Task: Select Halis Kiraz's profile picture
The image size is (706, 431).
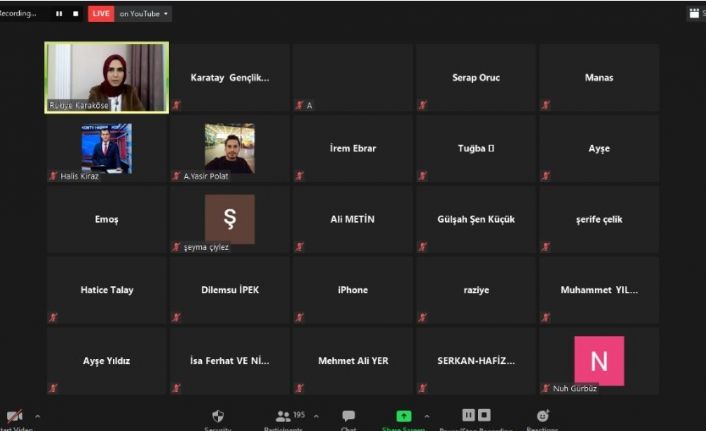Action: point(107,148)
